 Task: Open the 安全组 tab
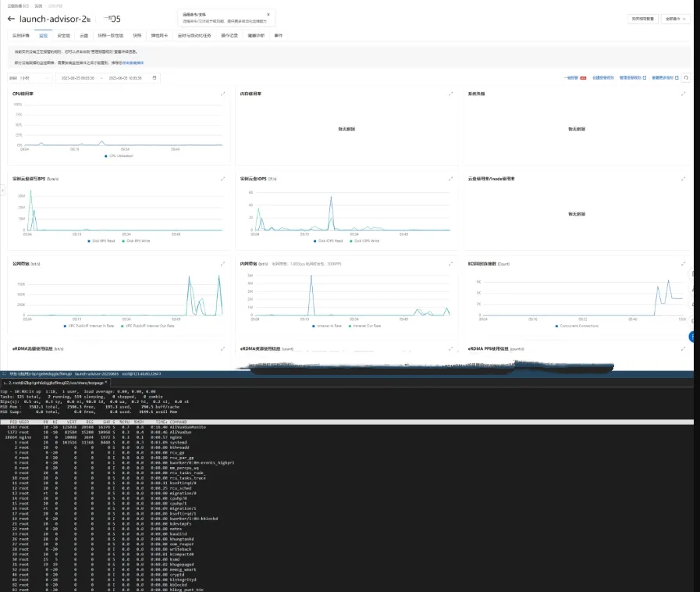coord(64,35)
